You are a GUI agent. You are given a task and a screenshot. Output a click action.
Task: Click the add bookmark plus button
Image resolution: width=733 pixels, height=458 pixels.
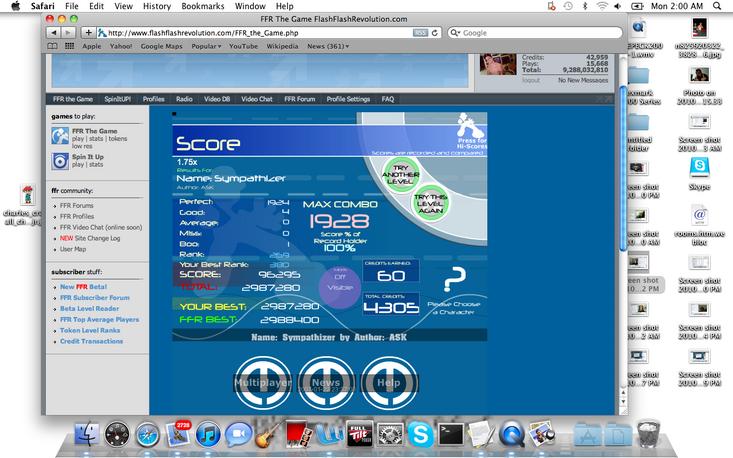coord(88,33)
